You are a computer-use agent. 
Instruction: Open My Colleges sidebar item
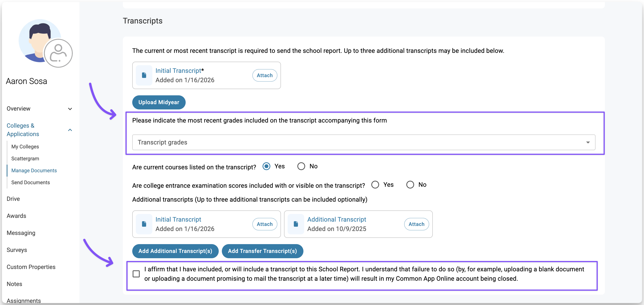(25, 147)
